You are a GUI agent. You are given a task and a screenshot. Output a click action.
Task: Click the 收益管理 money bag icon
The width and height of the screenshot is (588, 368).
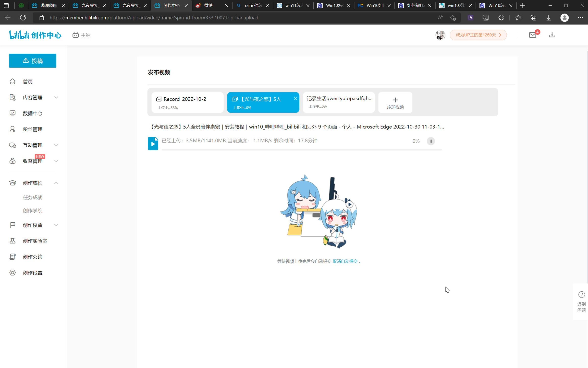[13, 161]
